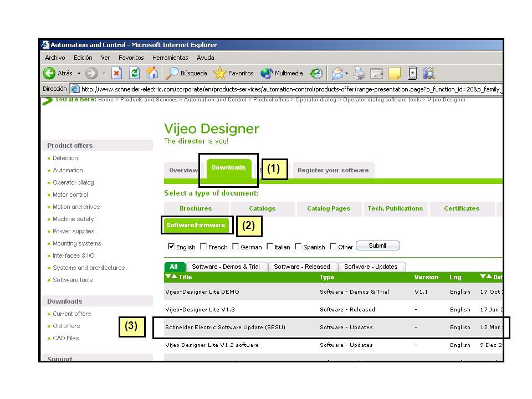Sort by Date column arrows

tap(486, 277)
